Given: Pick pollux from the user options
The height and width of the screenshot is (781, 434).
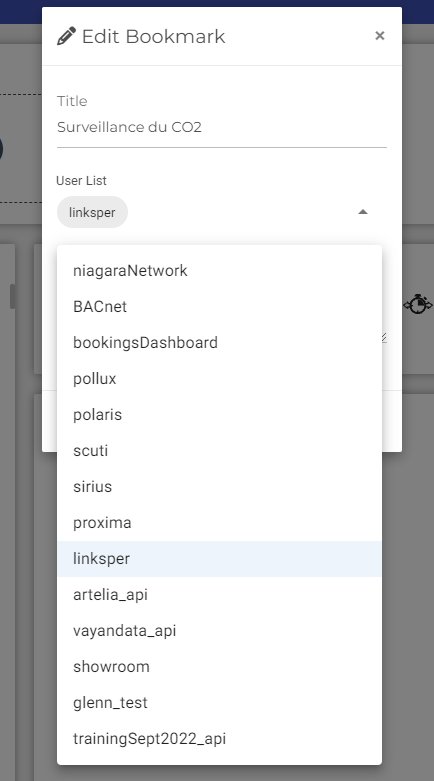Looking at the screenshot, I should 219,379.
